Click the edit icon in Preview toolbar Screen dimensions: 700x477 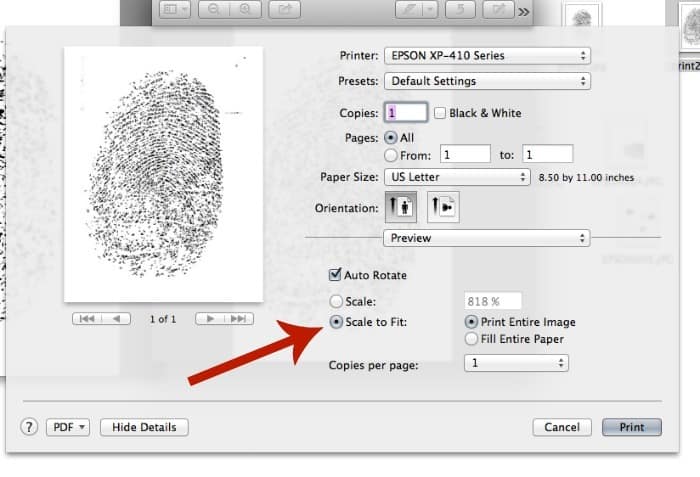(x=498, y=9)
